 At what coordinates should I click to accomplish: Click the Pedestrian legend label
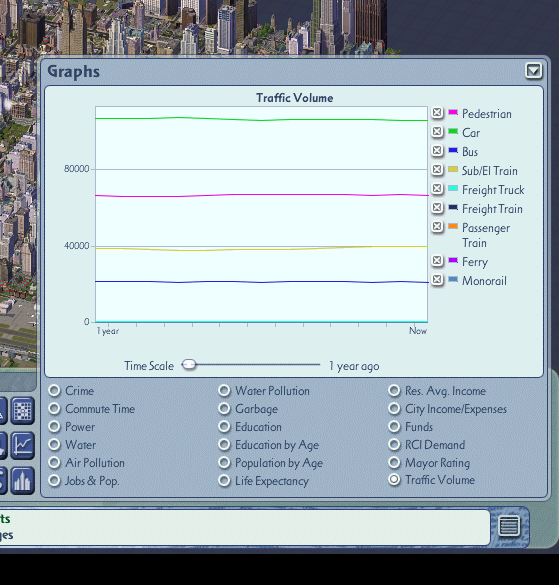pyautogui.click(x=487, y=114)
